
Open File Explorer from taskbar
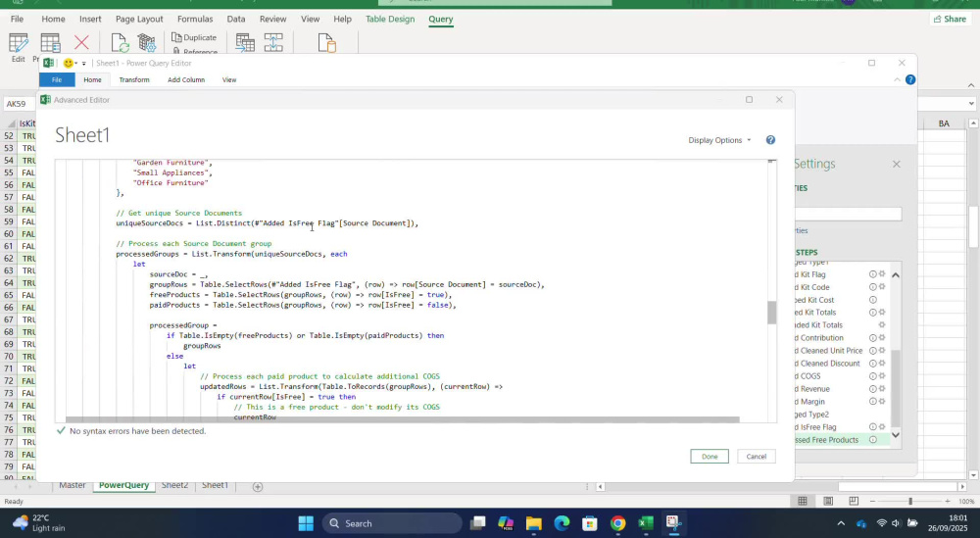[533, 523]
